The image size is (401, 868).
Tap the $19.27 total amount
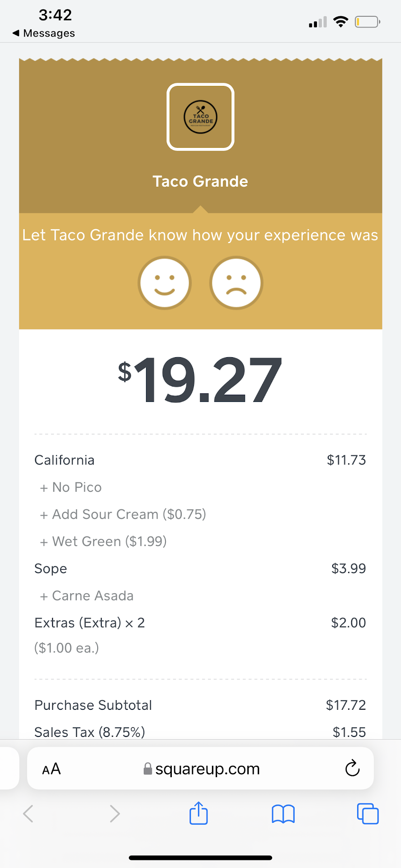(x=200, y=380)
